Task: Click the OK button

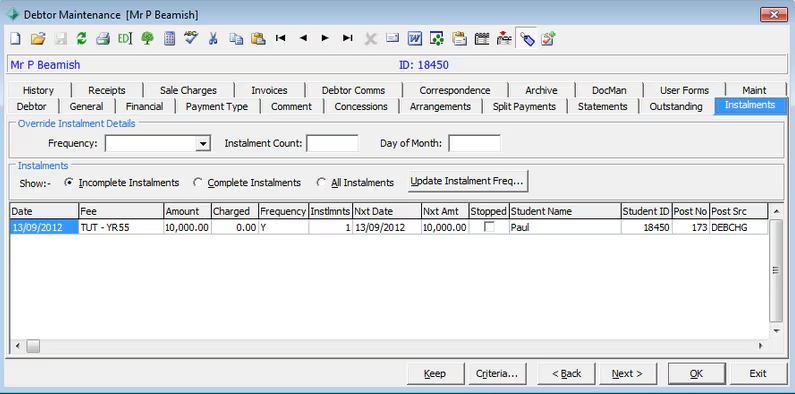Action: [x=696, y=374]
